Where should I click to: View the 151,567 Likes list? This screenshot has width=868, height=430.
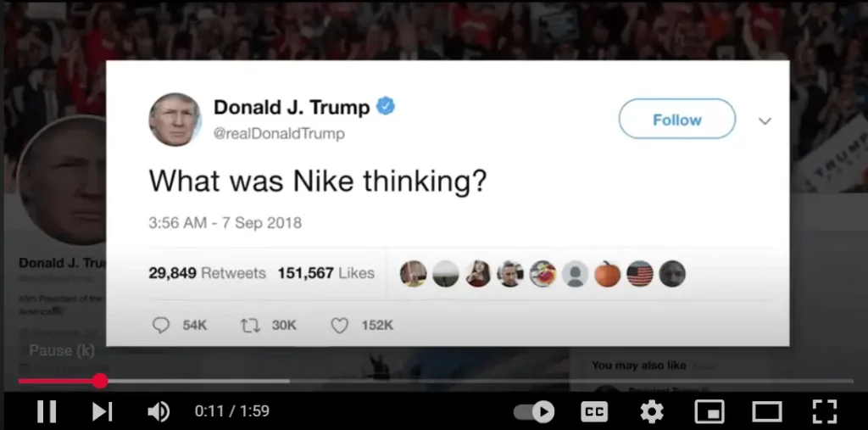326,272
